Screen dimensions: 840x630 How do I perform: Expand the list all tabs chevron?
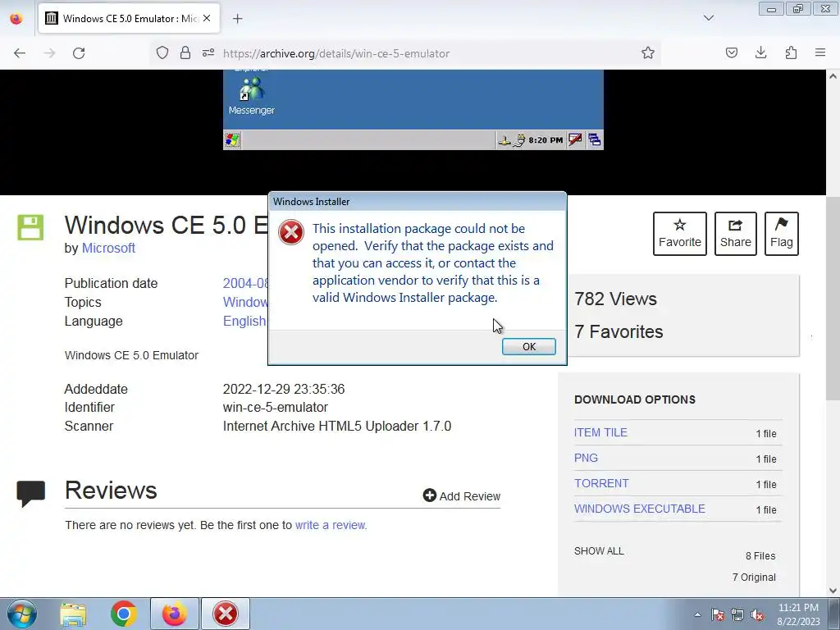(708, 18)
